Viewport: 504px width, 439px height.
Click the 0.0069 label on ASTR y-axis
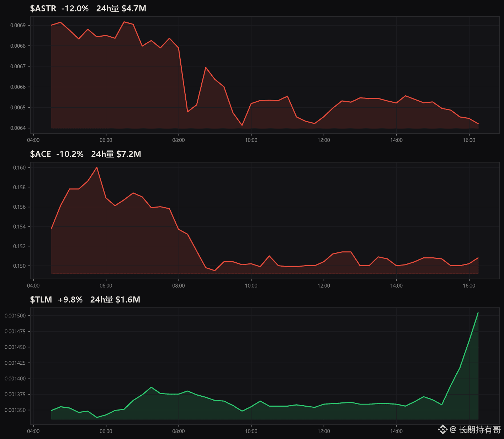tap(18, 26)
